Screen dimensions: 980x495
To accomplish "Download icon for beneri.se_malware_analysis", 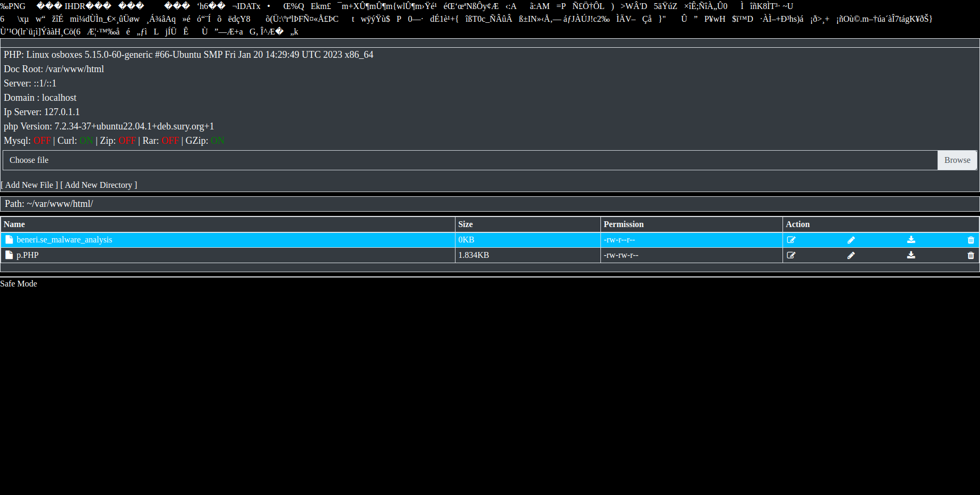I will pos(911,240).
